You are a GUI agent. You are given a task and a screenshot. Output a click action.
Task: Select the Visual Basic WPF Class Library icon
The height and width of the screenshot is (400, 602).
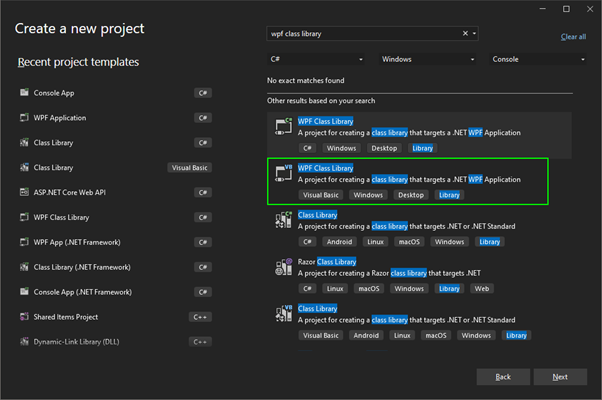283,174
